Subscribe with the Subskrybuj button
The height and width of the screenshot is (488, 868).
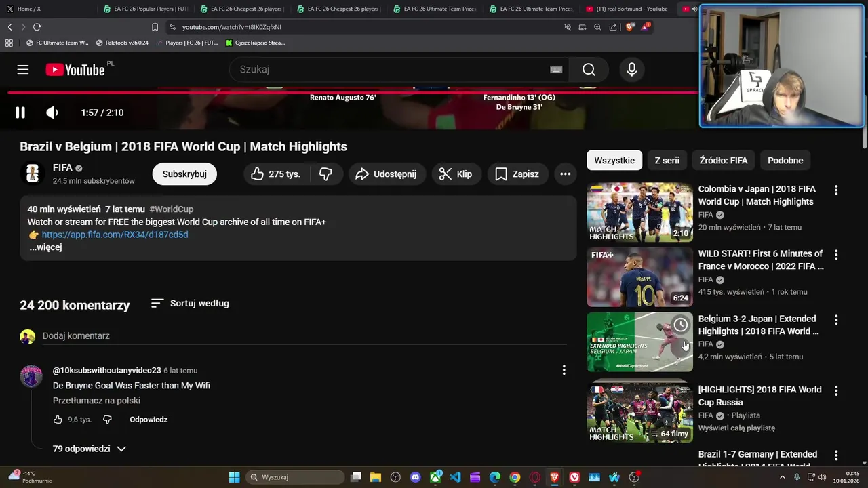[184, 174]
